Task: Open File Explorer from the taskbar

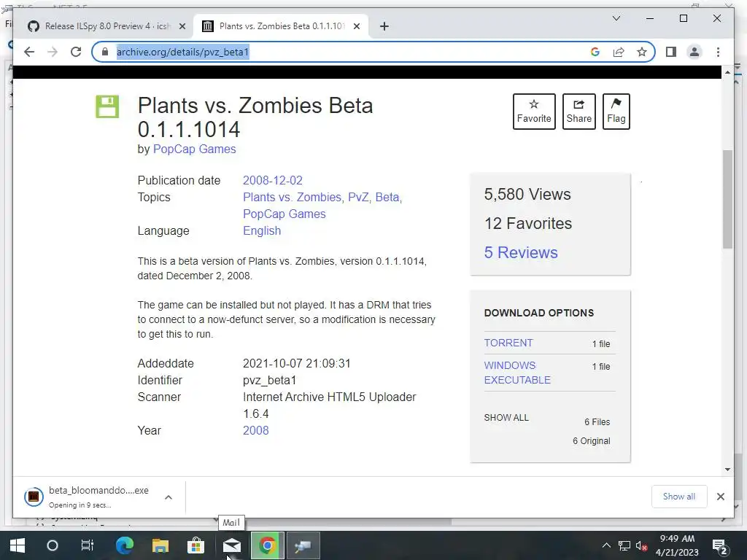Action: coord(160,545)
